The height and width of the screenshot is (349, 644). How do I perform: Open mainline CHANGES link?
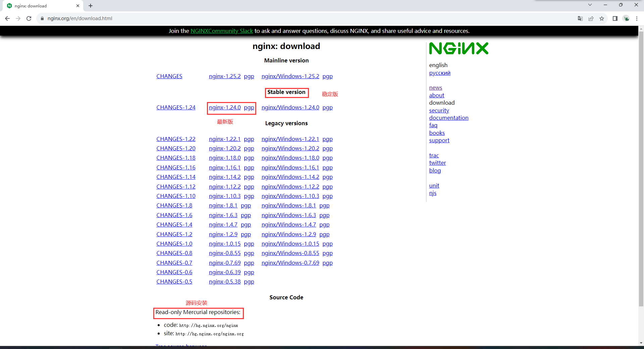point(169,76)
